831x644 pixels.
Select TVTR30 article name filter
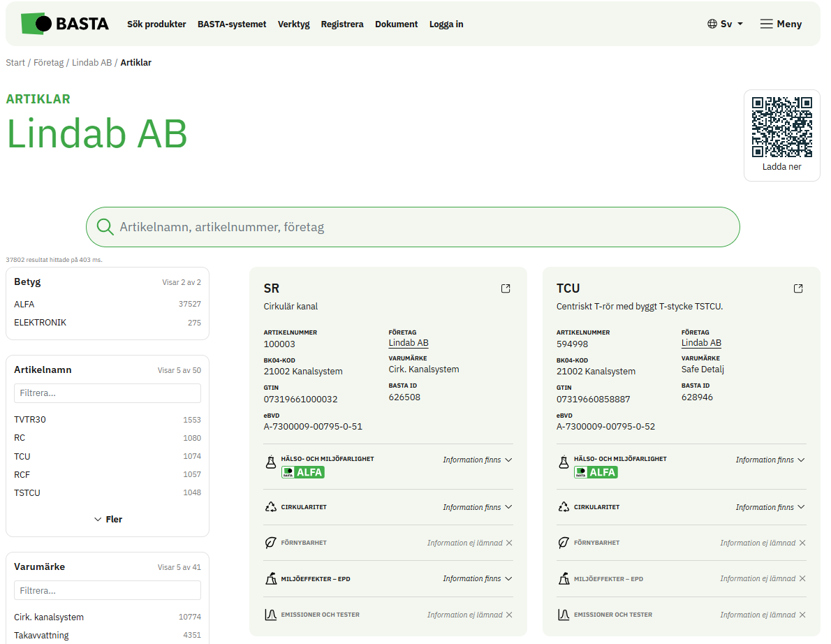(30, 420)
